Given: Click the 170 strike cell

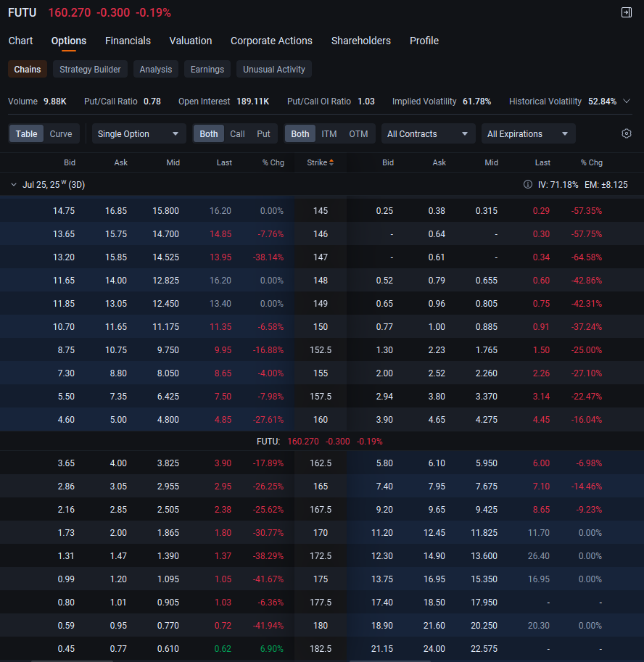Looking at the screenshot, I should [321, 533].
